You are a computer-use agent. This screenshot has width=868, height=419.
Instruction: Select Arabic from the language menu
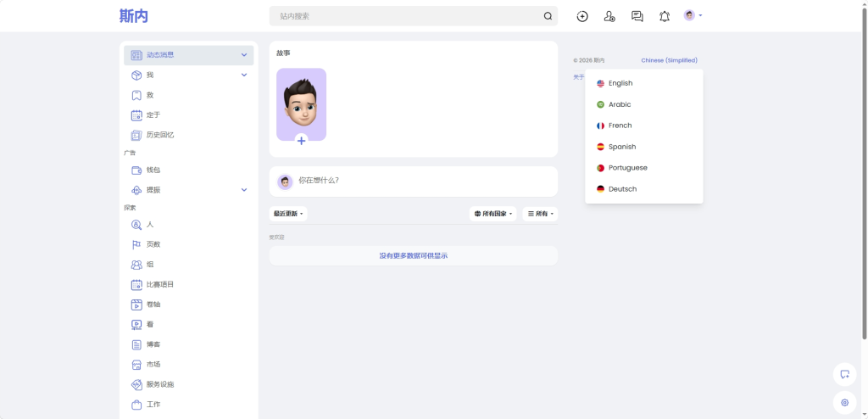pos(644,104)
